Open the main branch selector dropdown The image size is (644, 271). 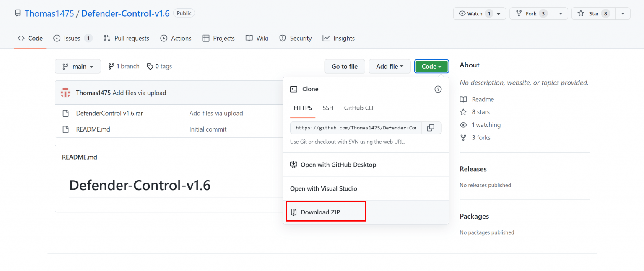pyautogui.click(x=78, y=66)
